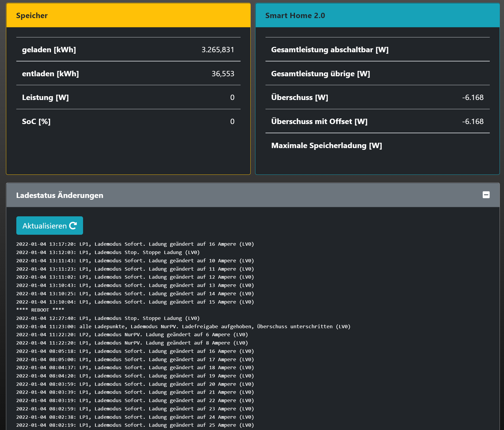Viewport: 504px width, 430px height.
Task: Select the SoC [%] row label
Action: 36,121
